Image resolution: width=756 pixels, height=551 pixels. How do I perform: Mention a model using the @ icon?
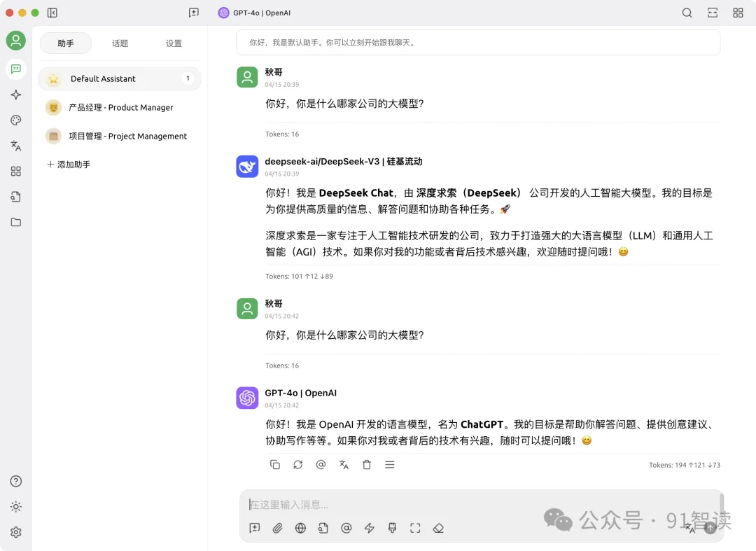coord(346,528)
